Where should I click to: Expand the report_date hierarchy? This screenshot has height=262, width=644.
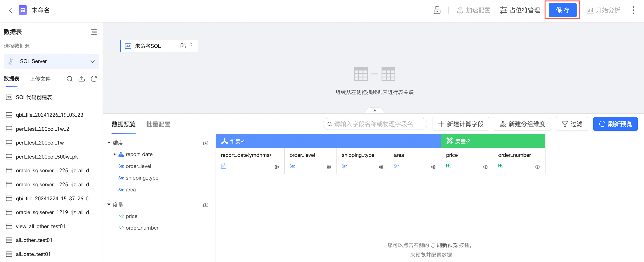coord(114,154)
